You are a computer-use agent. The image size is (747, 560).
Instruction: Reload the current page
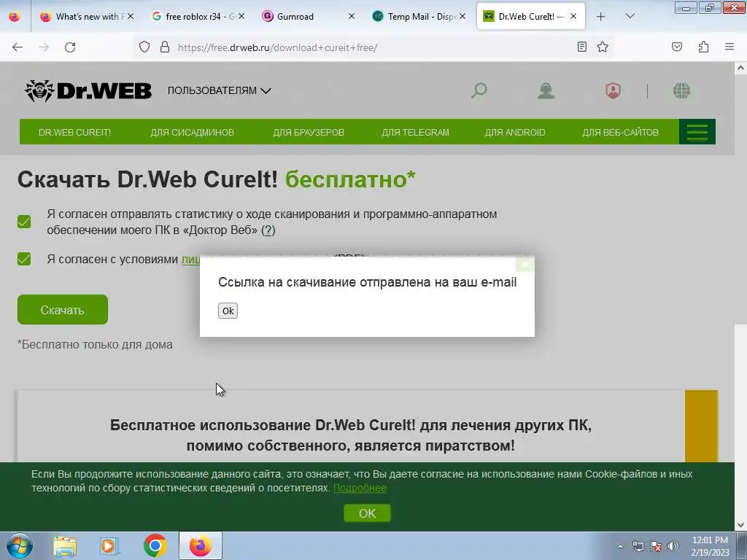coord(70,47)
